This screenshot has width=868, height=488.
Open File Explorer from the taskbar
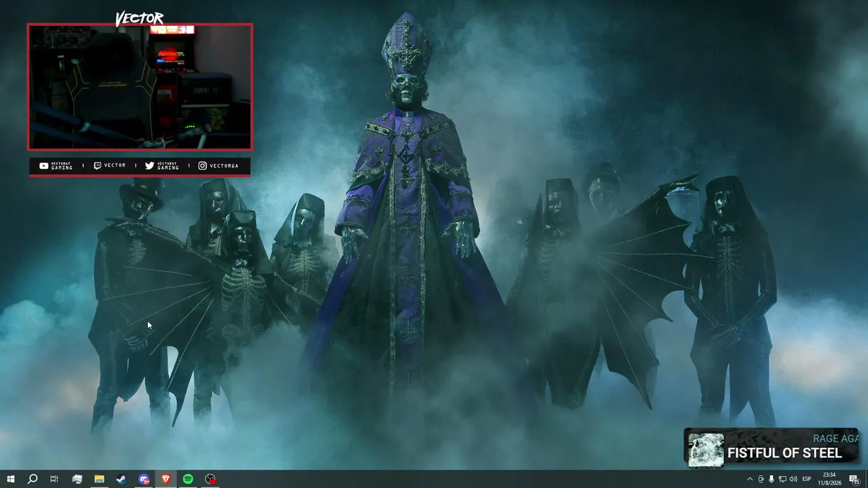[x=99, y=479]
